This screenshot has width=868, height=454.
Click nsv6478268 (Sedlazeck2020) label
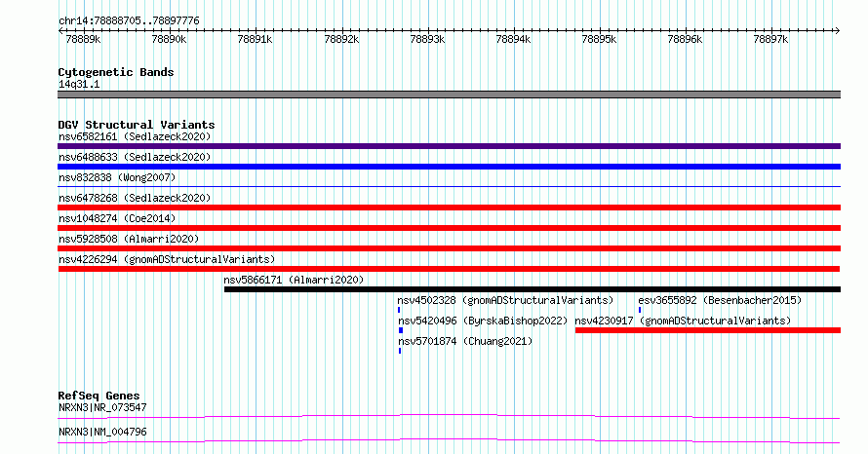coord(135,198)
